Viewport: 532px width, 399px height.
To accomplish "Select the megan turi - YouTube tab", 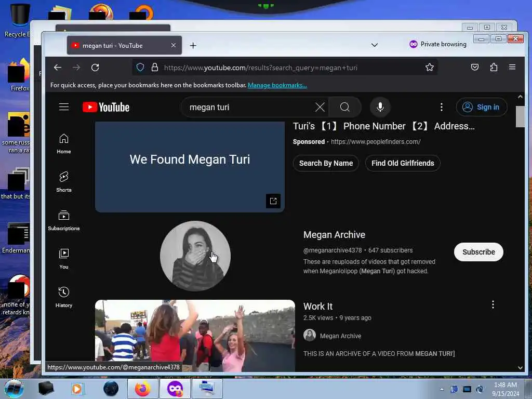I will pyautogui.click(x=124, y=46).
